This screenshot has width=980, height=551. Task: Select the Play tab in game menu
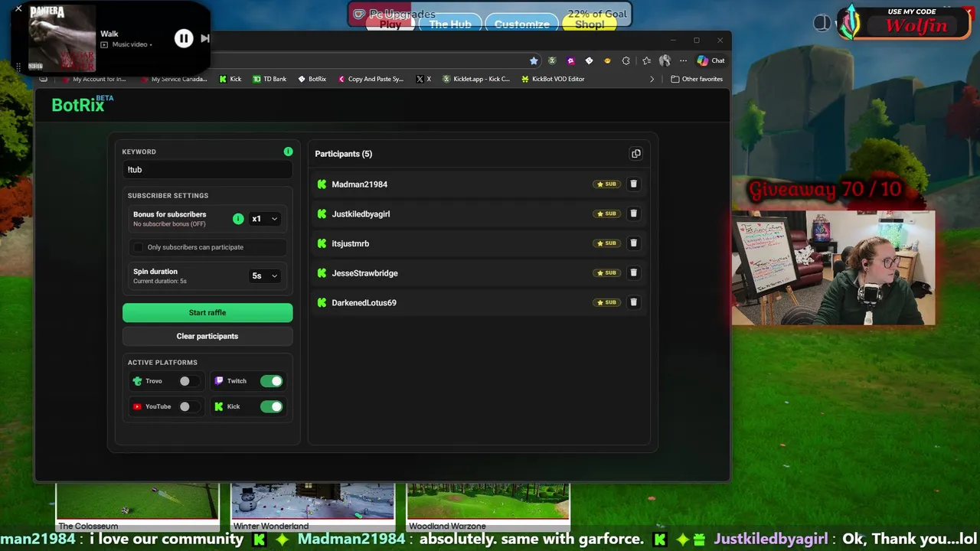390,24
